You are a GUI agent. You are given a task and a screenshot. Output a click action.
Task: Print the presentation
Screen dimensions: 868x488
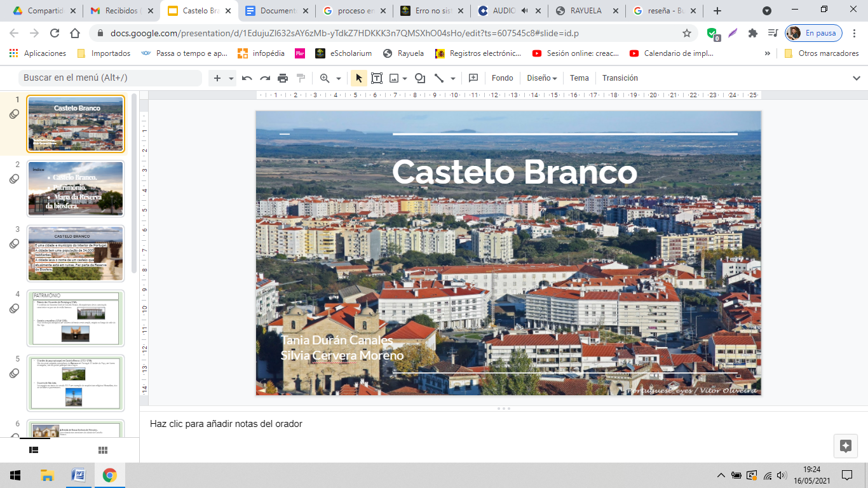tap(283, 78)
